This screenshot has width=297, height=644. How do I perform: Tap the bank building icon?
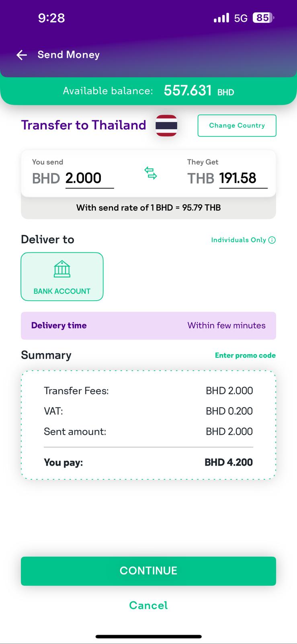[x=62, y=269]
